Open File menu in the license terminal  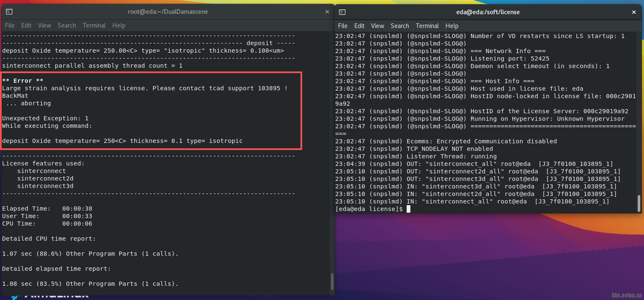click(x=343, y=26)
